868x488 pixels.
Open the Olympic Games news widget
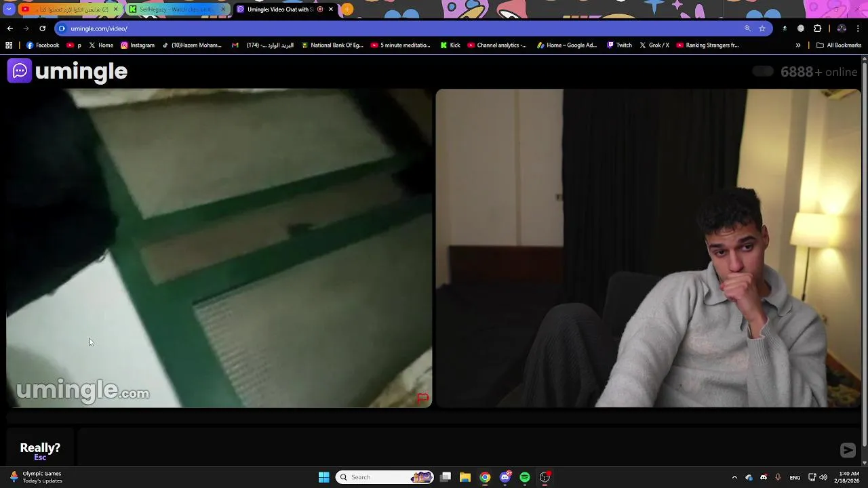tap(35, 477)
